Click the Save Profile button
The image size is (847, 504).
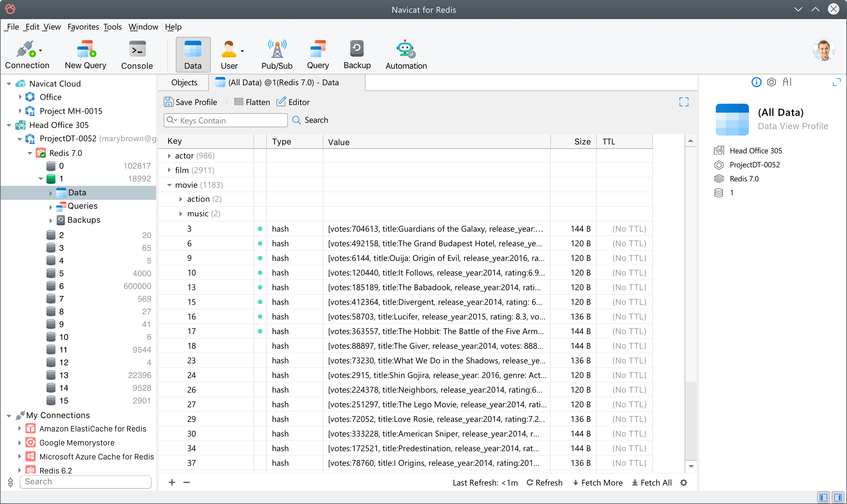point(190,102)
